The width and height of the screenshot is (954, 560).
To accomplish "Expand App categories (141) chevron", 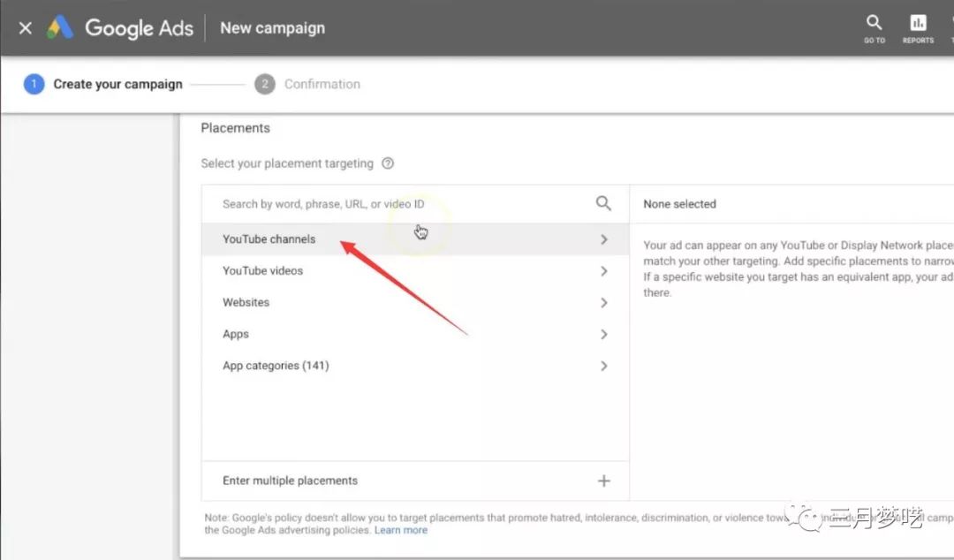I will 604,366.
